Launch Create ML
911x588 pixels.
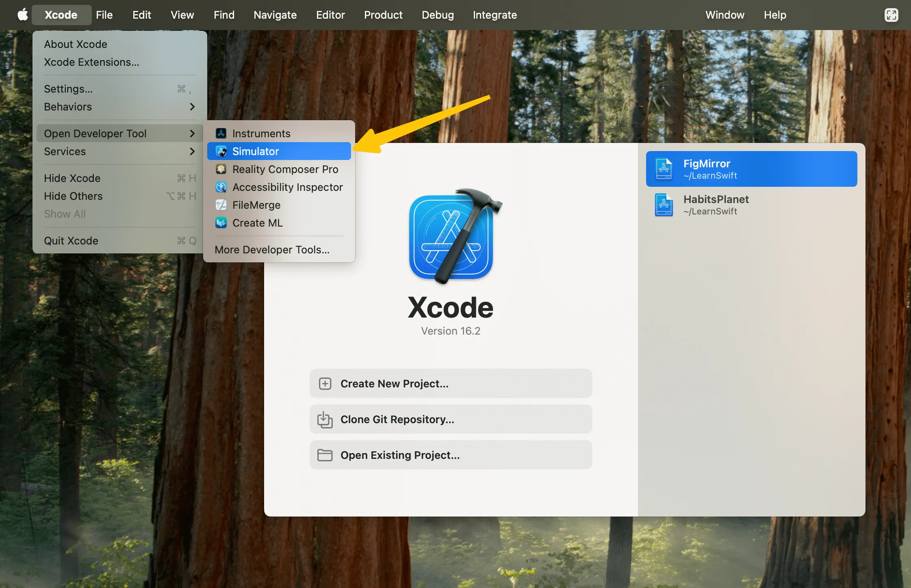[x=279, y=223]
